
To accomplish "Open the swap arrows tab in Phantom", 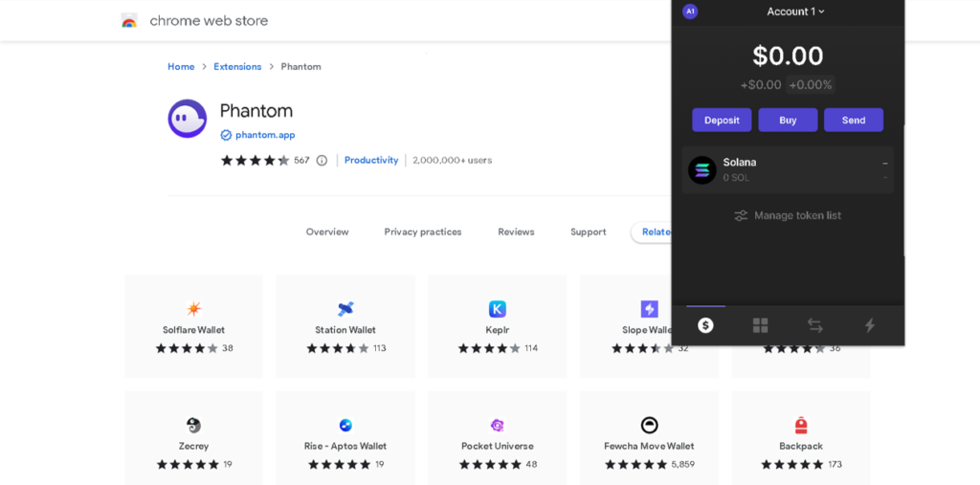I will point(815,325).
